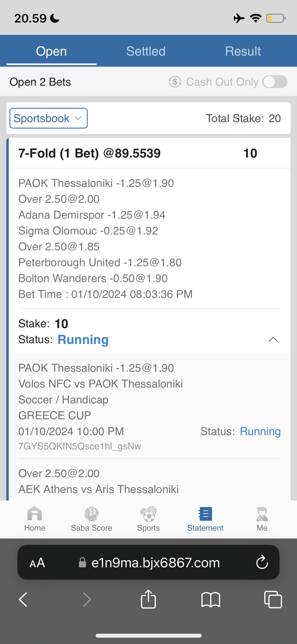Screen dimensions: 297x644
Task: Tap the AA text size menu
Action: pos(37,563)
